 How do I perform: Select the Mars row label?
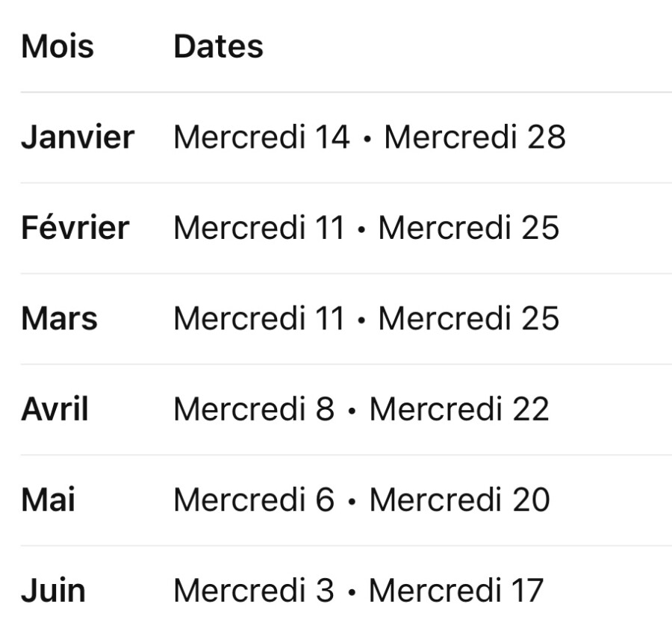[59, 319]
